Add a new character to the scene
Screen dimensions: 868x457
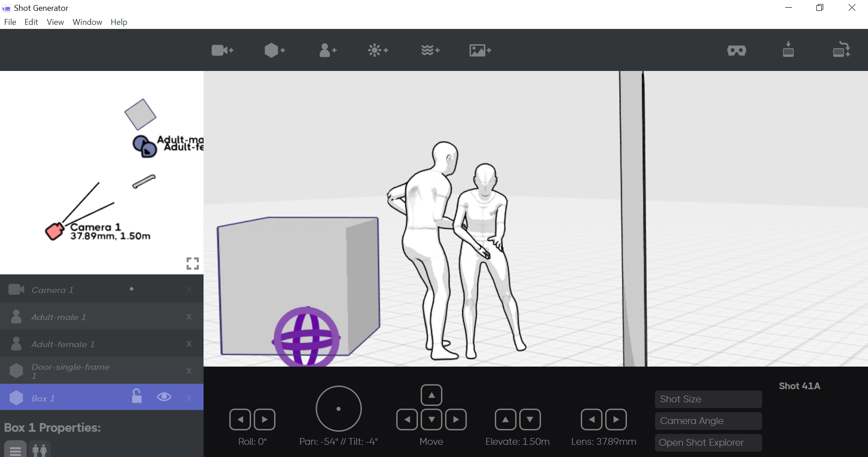pyautogui.click(x=327, y=50)
